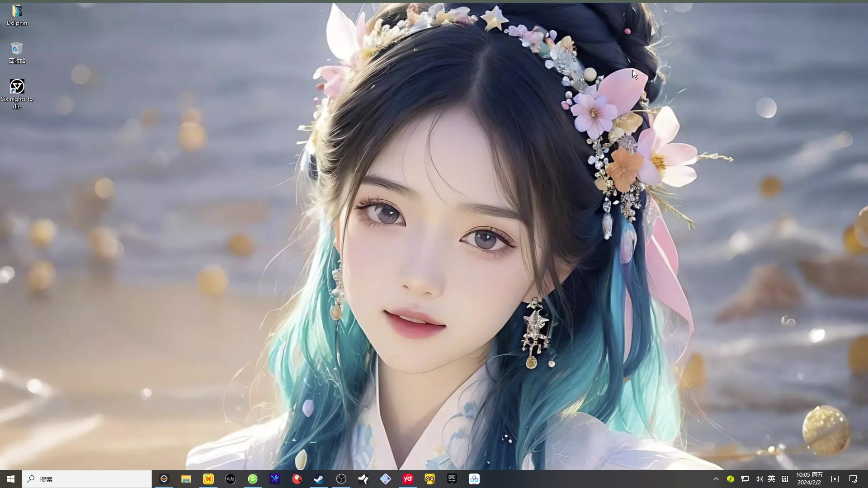This screenshot has height=488, width=868.
Task: Expand hidden system tray icons chevron
Action: coord(716,479)
